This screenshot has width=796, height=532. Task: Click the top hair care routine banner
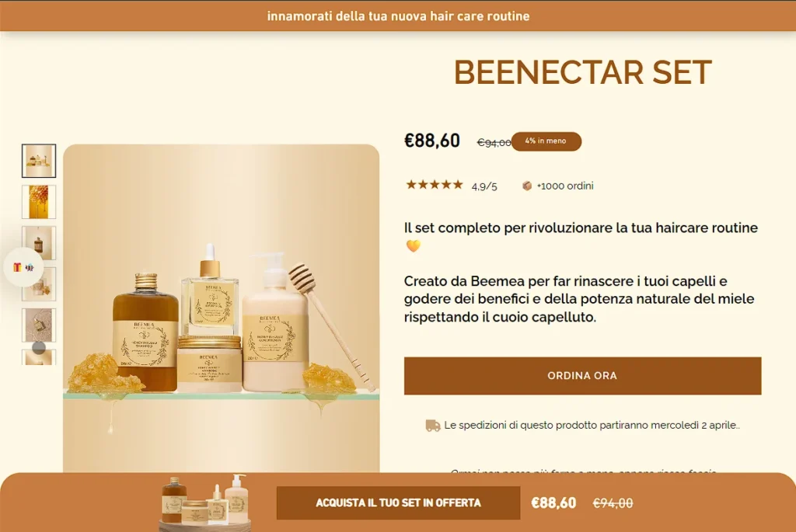(398, 16)
